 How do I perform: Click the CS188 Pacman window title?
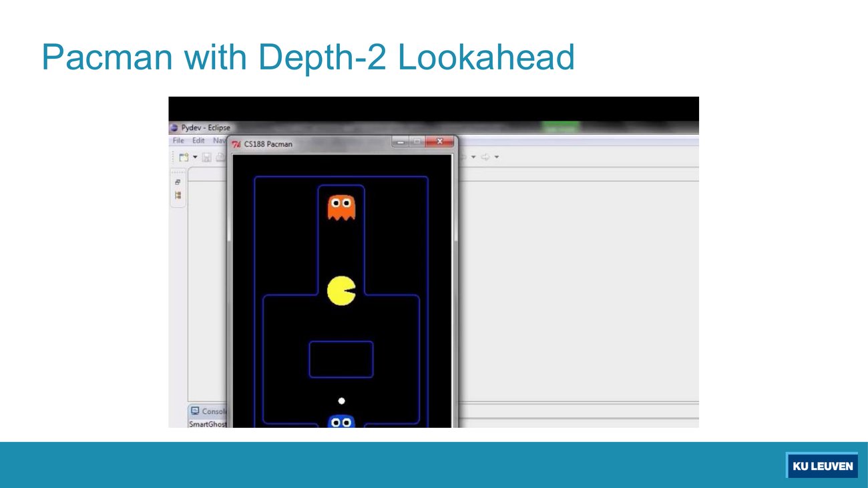click(x=268, y=144)
